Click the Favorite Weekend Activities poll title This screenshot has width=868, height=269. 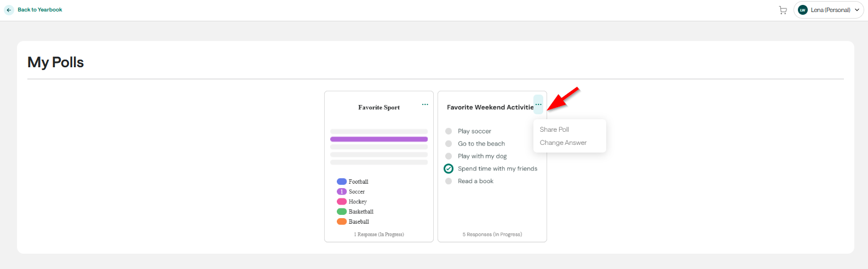[490, 107]
